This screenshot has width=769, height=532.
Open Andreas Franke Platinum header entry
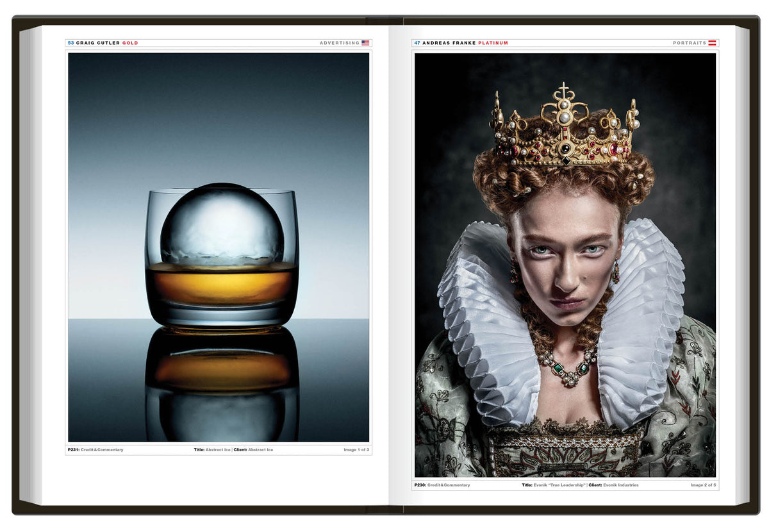pyautogui.click(x=461, y=43)
